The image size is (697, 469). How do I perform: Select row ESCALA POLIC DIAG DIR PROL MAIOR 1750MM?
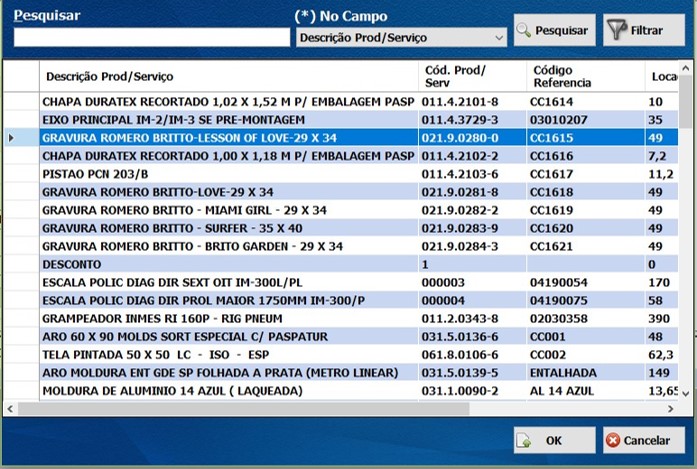pos(358,301)
